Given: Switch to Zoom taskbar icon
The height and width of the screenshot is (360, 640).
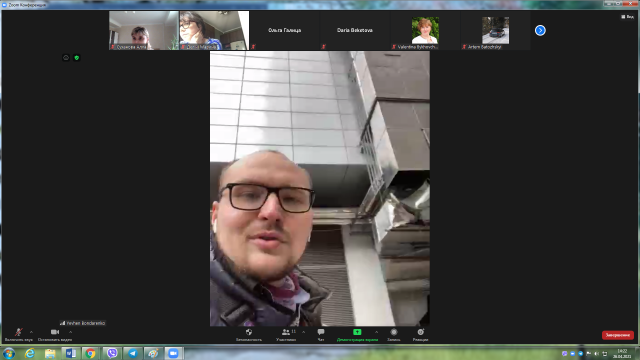Looking at the screenshot, I should (173, 353).
